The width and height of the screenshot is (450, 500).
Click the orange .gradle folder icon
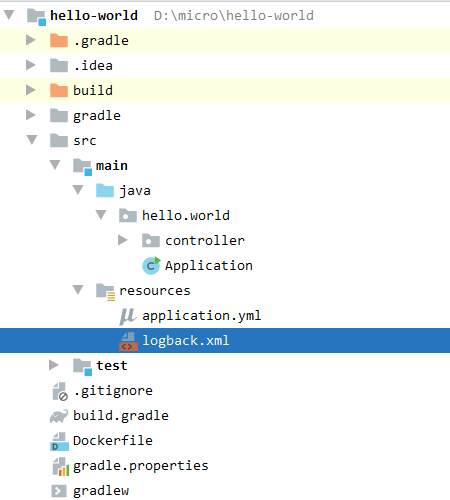pyautogui.click(x=59, y=41)
